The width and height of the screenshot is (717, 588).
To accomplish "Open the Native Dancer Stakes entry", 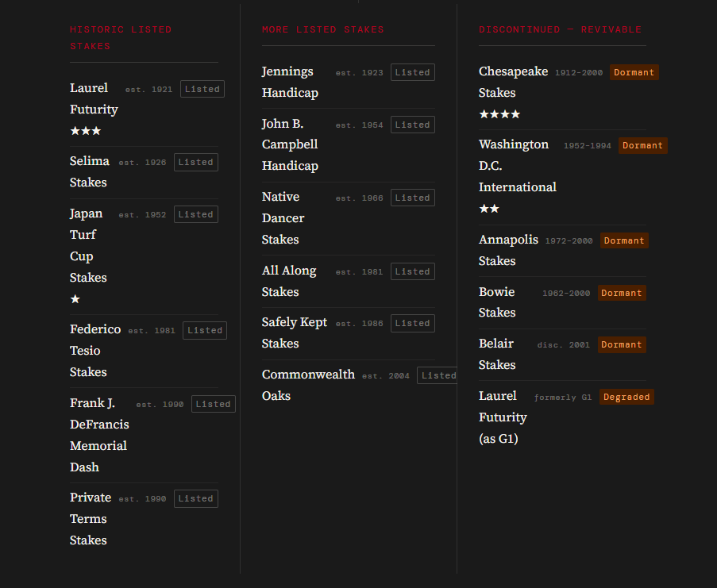I will tap(283, 218).
